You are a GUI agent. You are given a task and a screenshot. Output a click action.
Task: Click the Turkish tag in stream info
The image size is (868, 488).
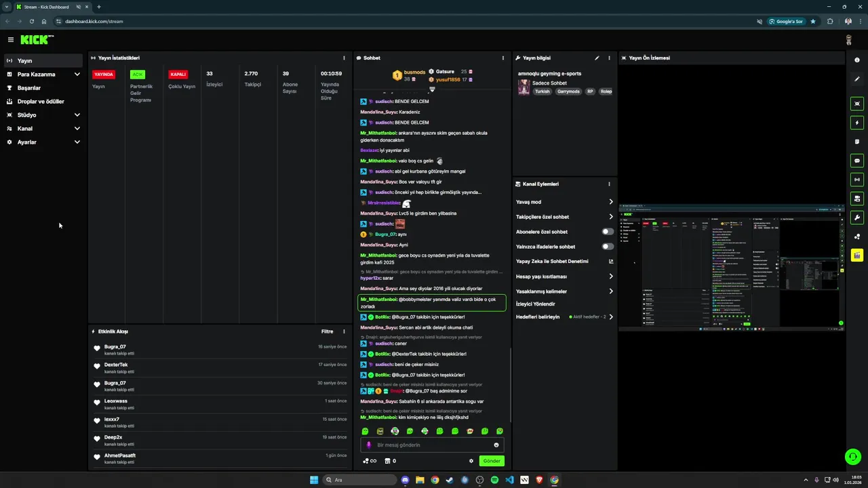542,91
